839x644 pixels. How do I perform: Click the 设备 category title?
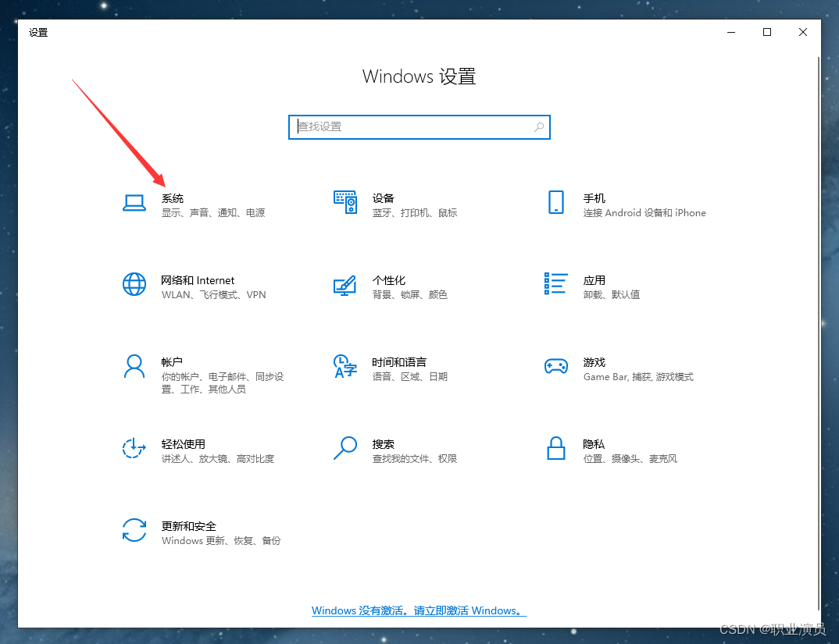coord(384,198)
